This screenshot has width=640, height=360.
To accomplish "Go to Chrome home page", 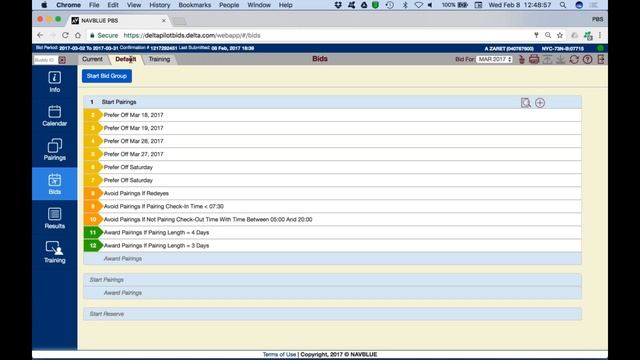I will pos(78,36).
